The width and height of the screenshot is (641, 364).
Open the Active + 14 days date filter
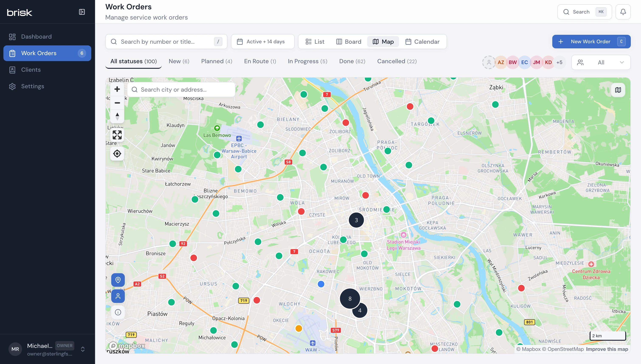tap(263, 42)
